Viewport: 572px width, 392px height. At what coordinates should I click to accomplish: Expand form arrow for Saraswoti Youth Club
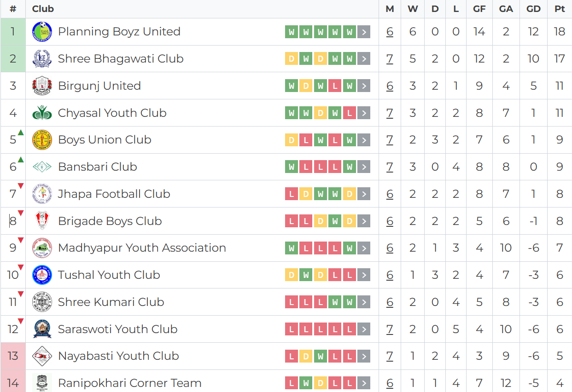364,329
